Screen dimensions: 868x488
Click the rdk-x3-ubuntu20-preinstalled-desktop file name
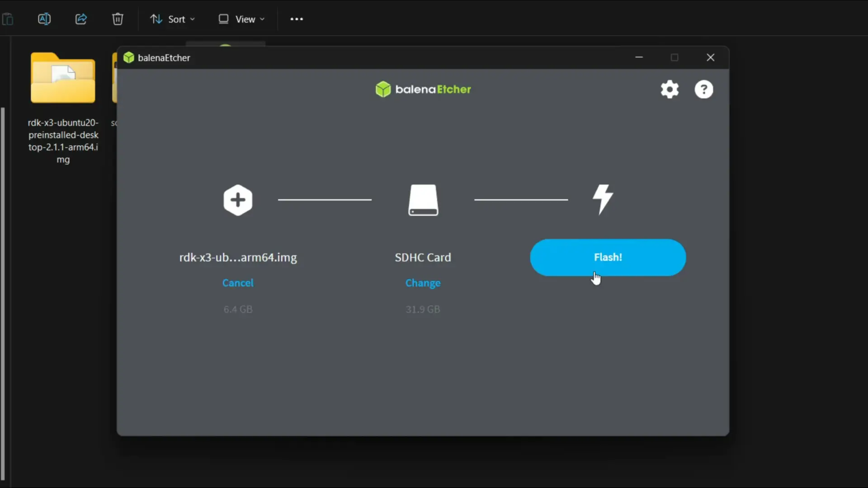coord(63,141)
